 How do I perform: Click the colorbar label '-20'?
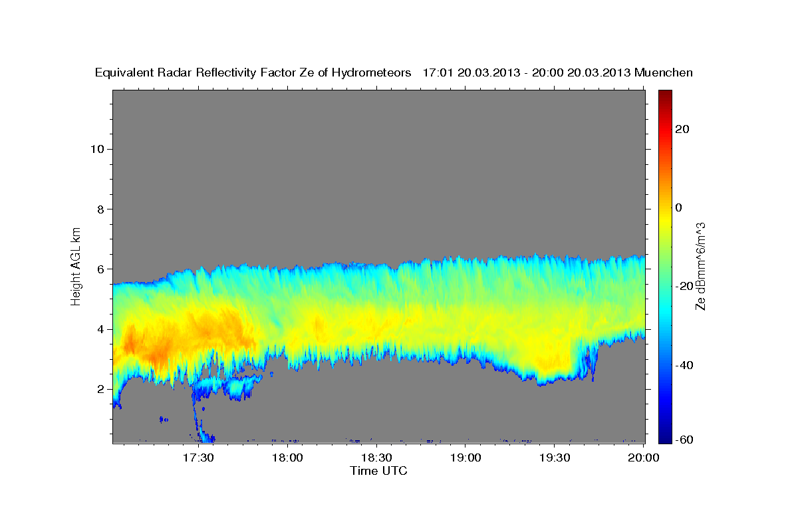[684, 286]
